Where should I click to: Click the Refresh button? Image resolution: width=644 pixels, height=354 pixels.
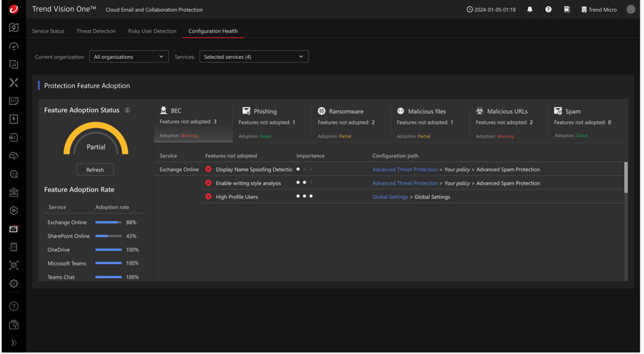tap(95, 170)
